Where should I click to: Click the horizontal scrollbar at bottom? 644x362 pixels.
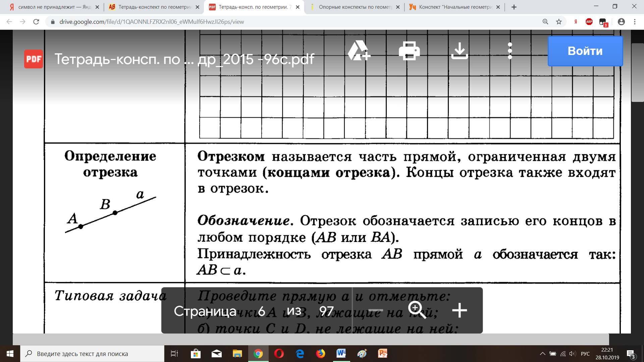tap(311, 339)
